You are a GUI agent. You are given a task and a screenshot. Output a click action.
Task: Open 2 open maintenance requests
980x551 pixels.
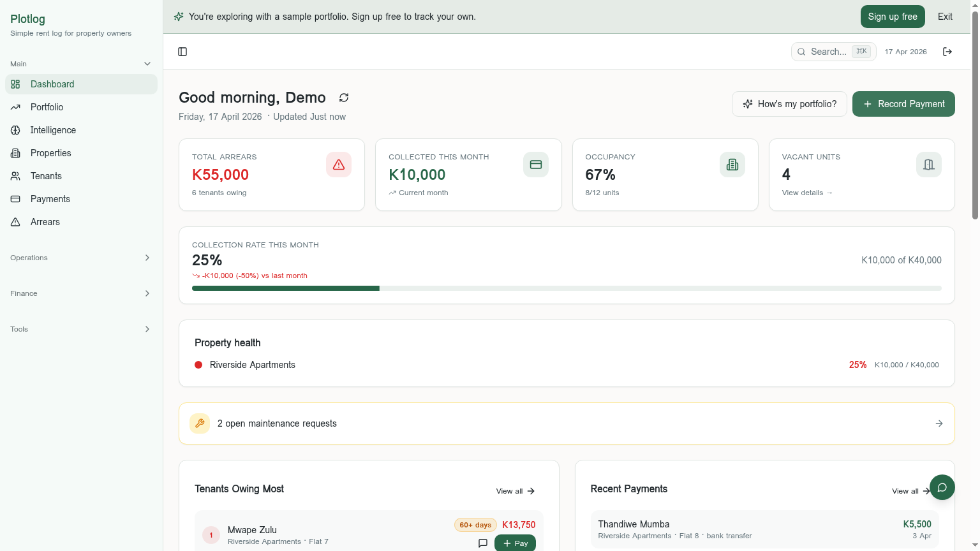(567, 423)
